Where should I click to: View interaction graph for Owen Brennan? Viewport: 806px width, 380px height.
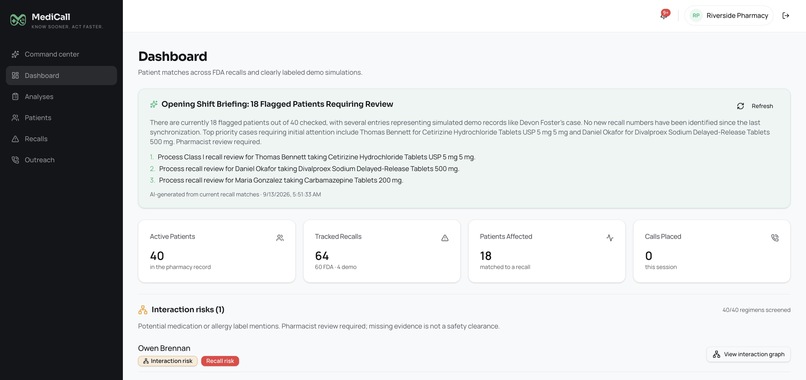[748, 354]
